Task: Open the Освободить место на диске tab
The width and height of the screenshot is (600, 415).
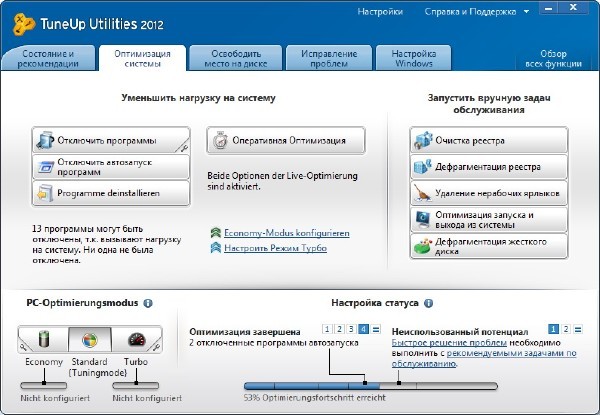Action: (236, 58)
